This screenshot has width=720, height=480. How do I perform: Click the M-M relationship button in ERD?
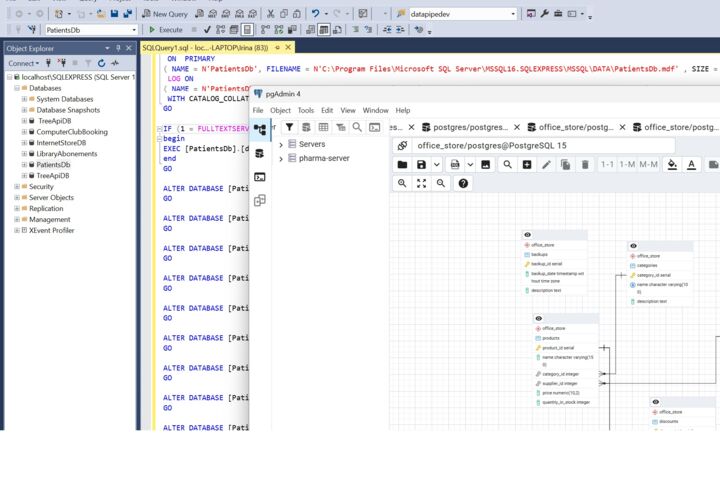(x=648, y=164)
